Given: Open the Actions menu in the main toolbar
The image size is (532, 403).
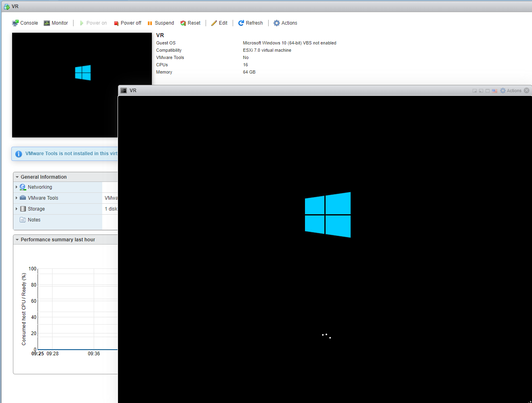Looking at the screenshot, I should [285, 23].
